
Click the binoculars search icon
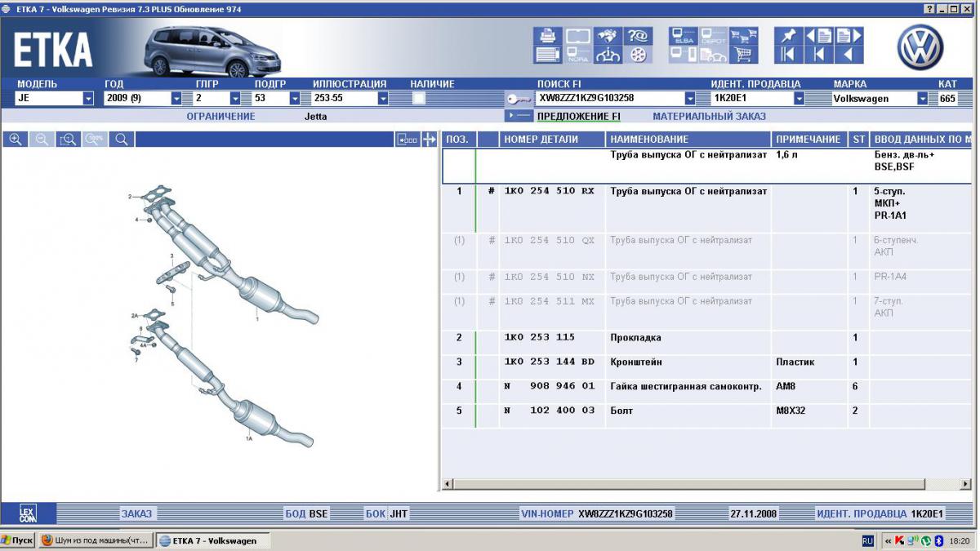608,36
